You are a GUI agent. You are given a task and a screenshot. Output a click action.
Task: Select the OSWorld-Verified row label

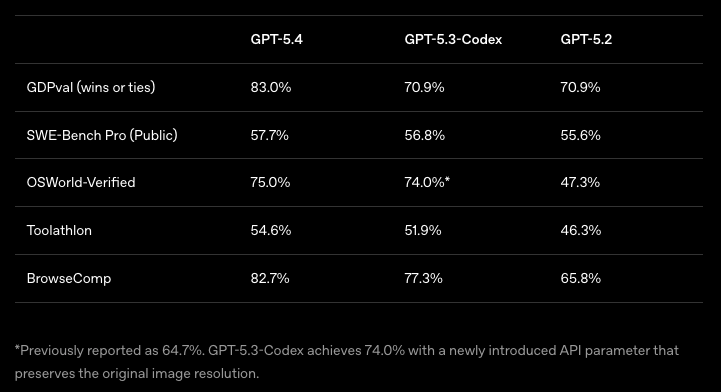81,182
